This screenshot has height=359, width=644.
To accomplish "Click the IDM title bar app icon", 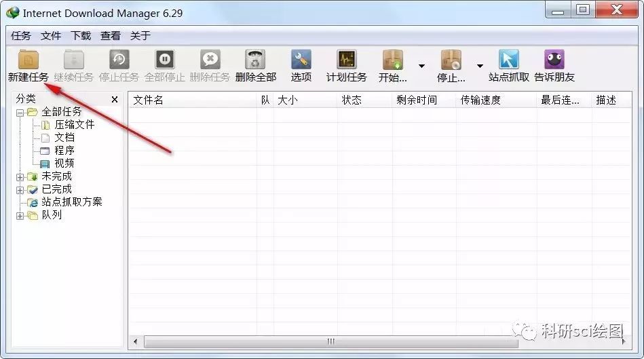I will tap(13, 13).
